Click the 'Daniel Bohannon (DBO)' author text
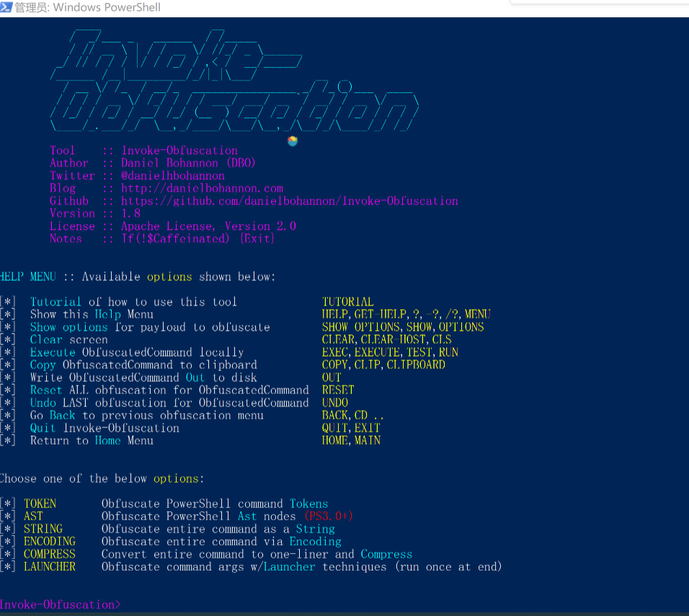This screenshot has height=616, width=689. (188, 163)
